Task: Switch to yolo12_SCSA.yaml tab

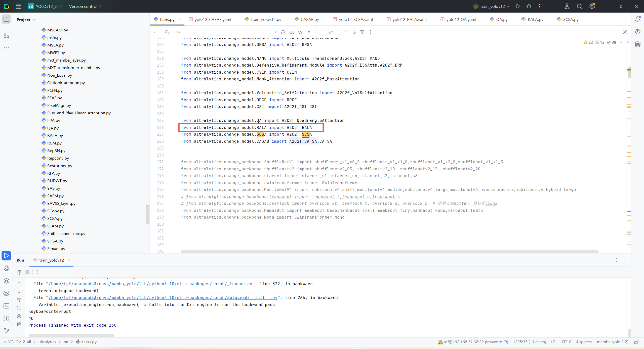Action: pyautogui.click(x=355, y=19)
